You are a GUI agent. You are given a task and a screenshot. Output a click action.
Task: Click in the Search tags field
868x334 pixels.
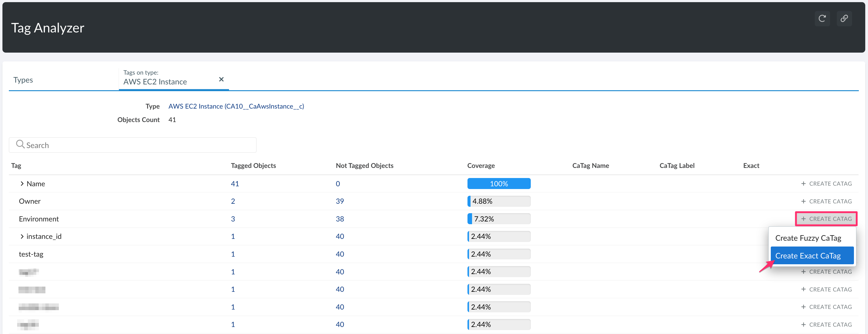(x=135, y=145)
